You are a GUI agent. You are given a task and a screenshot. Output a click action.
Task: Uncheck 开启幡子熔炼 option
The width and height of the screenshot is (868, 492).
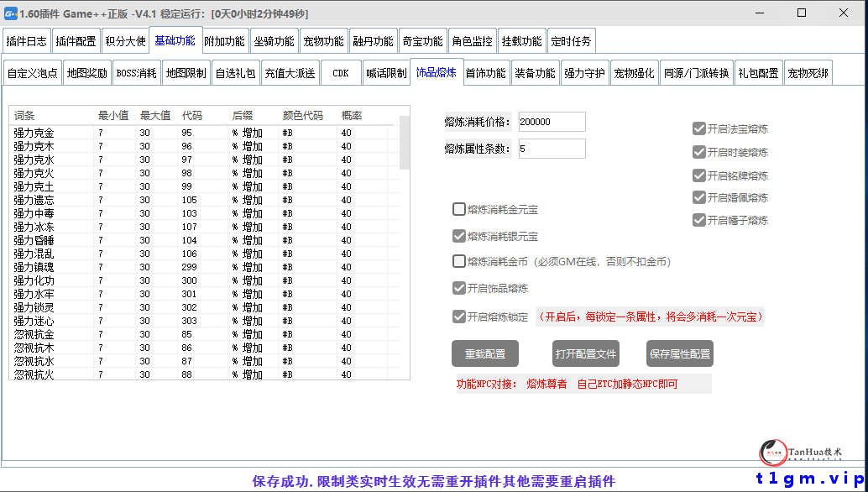pyautogui.click(x=699, y=220)
